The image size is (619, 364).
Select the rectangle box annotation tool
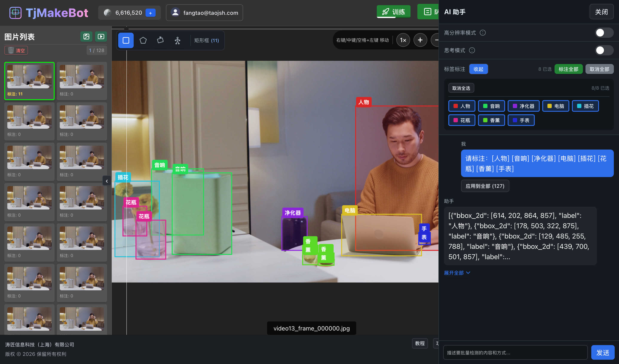[x=126, y=40]
